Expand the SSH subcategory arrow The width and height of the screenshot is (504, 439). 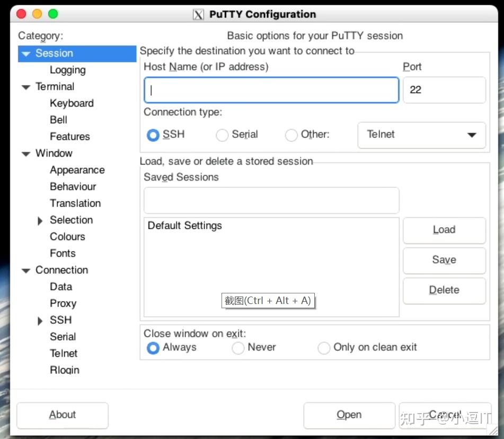[x=40, y=321]
